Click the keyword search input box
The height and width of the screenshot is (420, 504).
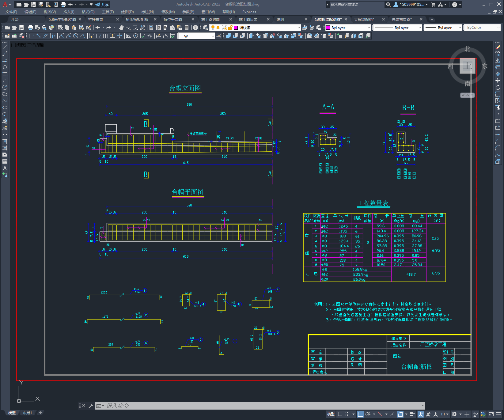[357, 5]
